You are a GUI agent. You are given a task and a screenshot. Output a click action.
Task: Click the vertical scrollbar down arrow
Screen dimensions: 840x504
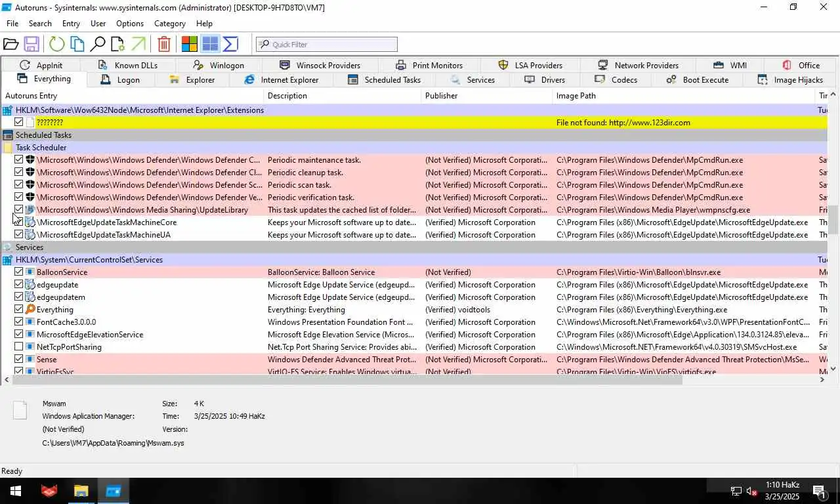click(833, 369)
